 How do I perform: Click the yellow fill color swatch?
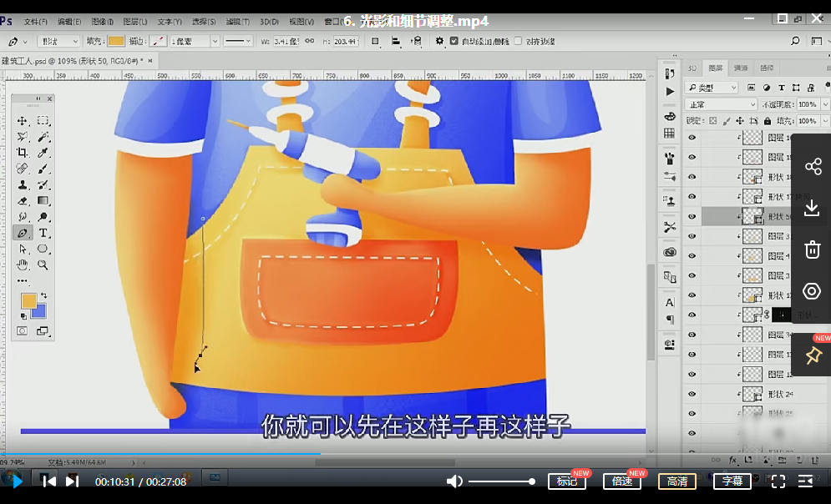(116, 41)
